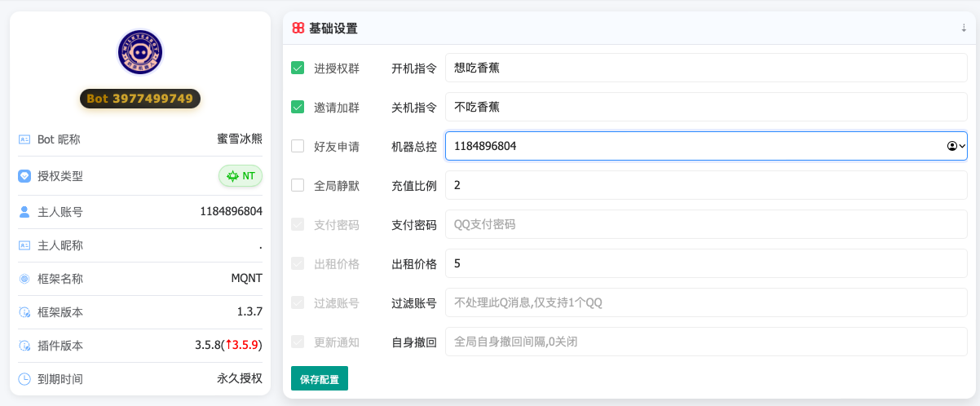This screenshot has height=406, width=980.
Task: Click the 基础设置 header grid icon
Action: tap(298, 29)
